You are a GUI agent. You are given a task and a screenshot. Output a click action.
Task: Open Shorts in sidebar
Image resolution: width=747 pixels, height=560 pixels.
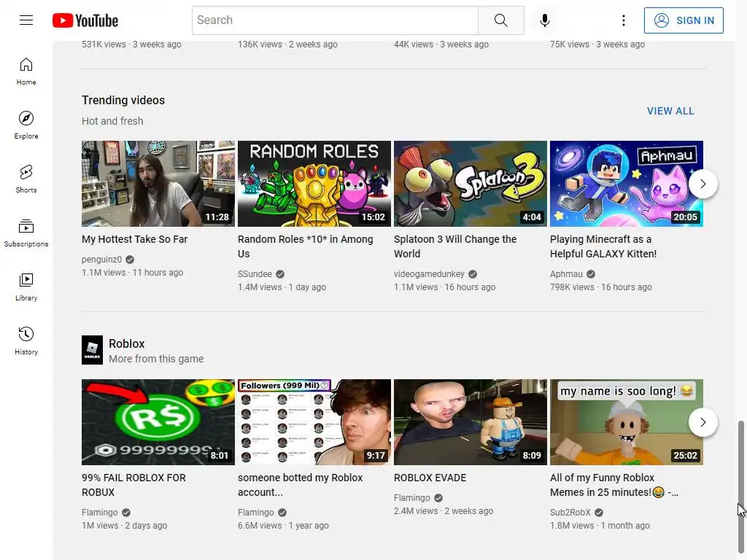pos(26,179)
